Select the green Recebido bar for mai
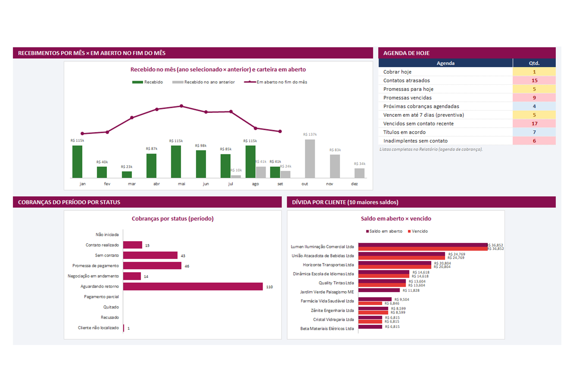 click(176, 162)
